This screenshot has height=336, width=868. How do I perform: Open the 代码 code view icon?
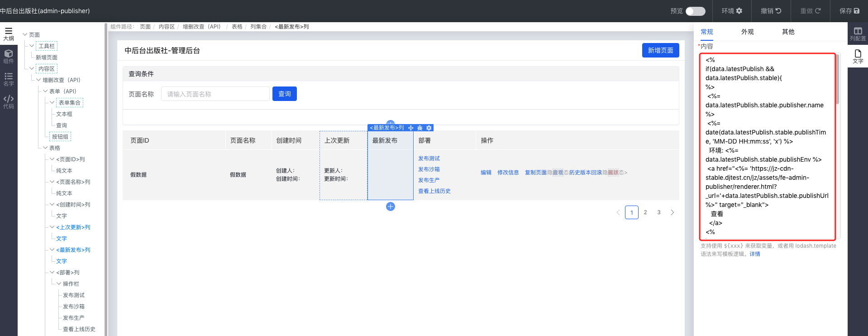coord(9,102)
